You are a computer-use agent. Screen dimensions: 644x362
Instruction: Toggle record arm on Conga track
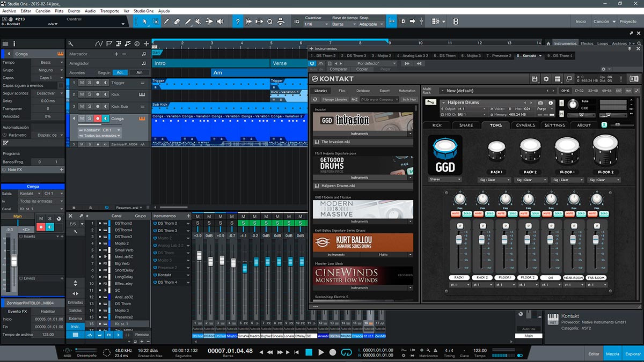click(x=98, y=119)
